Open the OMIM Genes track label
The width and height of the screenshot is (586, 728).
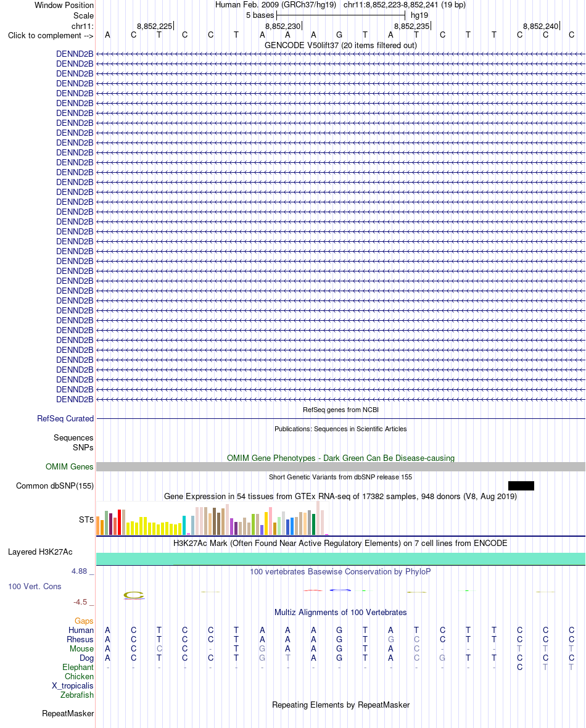coord(70,466)
